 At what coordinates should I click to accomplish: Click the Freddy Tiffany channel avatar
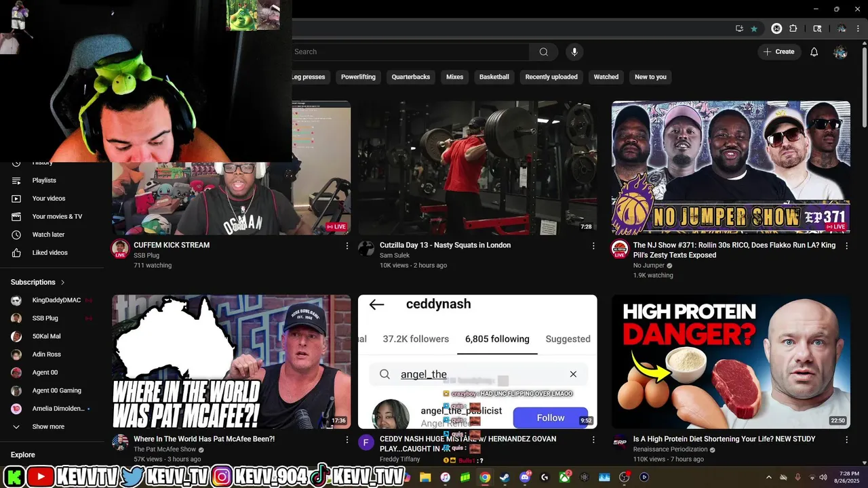366,443
